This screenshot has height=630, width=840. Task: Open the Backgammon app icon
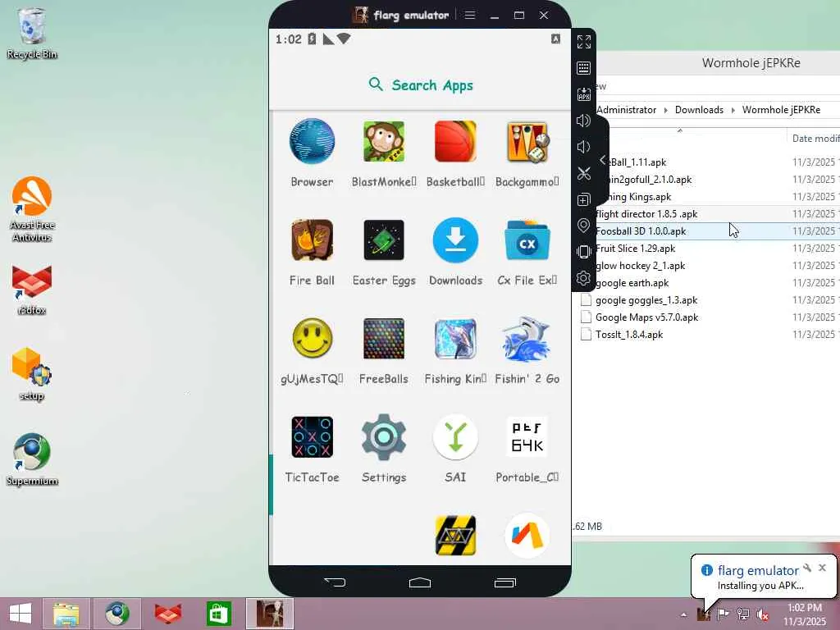(527, 141)
